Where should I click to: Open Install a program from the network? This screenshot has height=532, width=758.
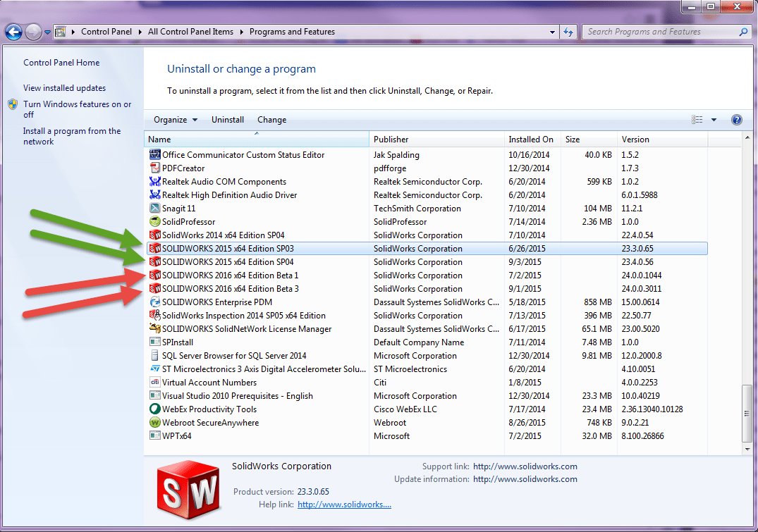pyautogui.click(x=72, y=136)
